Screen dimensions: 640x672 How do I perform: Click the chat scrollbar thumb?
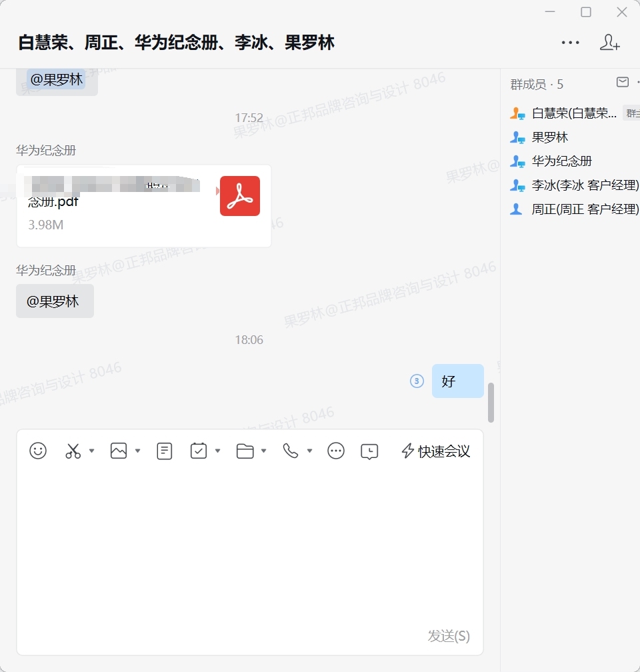491,403
